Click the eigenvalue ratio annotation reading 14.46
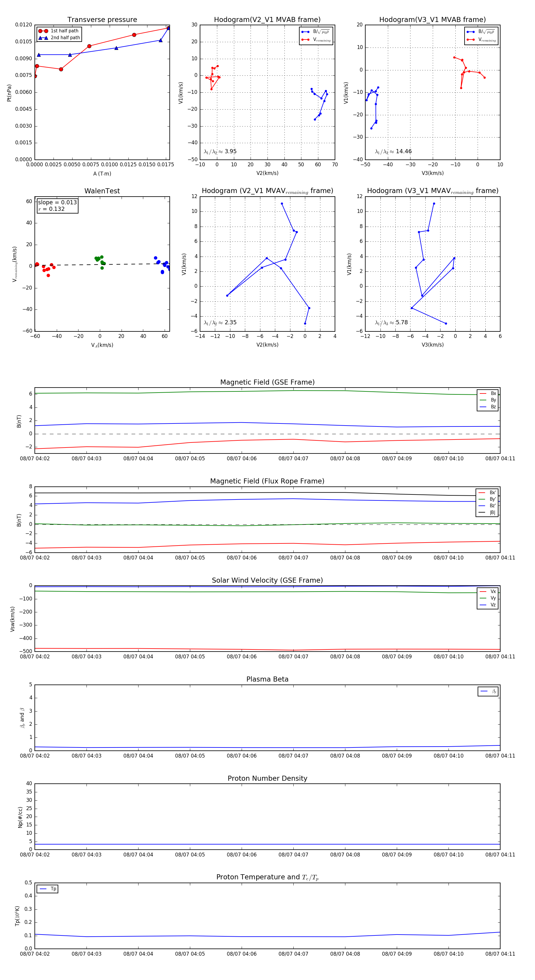The width and height of the screenshot is (535, 980). 393,151
